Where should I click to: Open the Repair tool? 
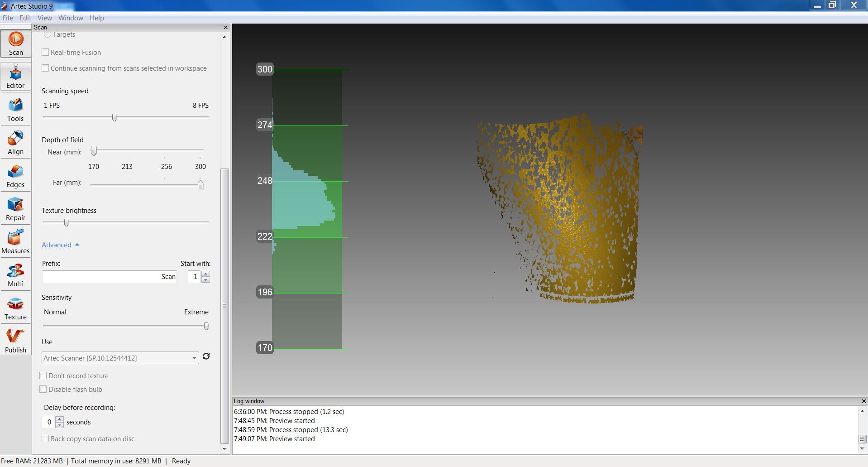click(x=15, y=208)
